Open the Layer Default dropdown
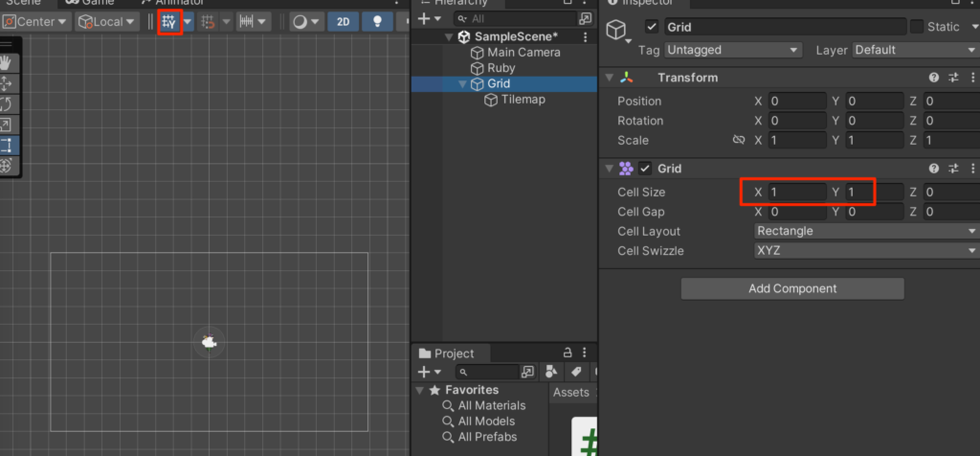The height and width of the screenshot is (456, 980). [x=916, y=50]
